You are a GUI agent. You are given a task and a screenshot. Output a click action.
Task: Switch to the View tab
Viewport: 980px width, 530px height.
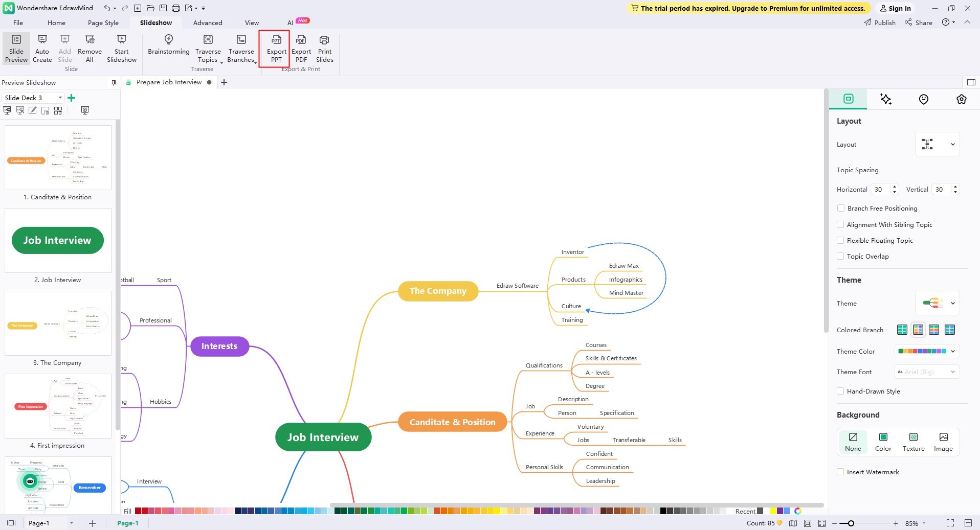pyautogui.click(x=252, y=22)
